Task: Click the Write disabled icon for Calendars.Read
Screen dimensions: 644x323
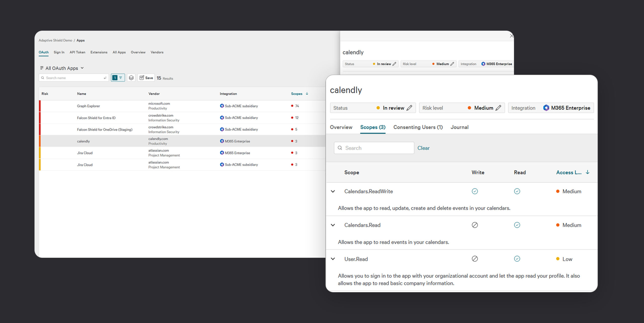Action: click(x=475, y=225)
